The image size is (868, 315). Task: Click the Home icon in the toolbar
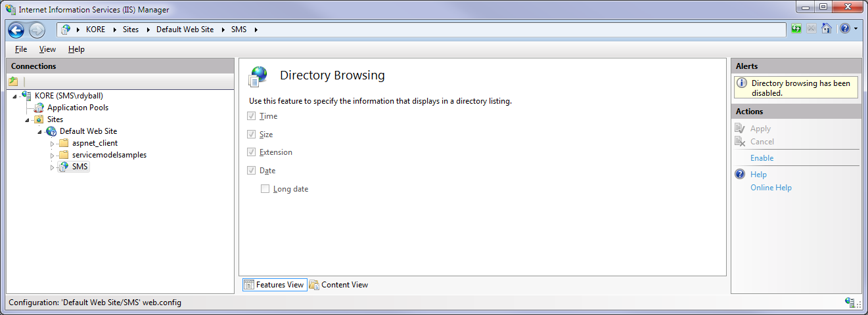click(x=827, y=29)
